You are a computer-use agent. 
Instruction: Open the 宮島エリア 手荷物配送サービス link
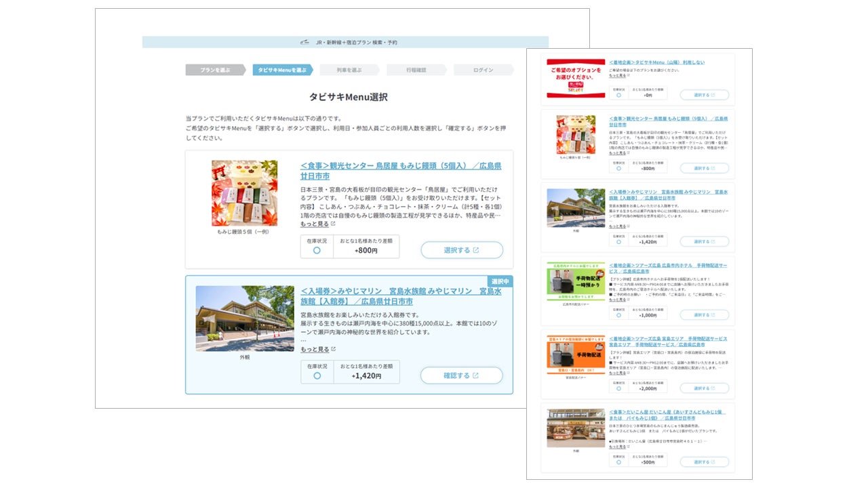point(669,342)
